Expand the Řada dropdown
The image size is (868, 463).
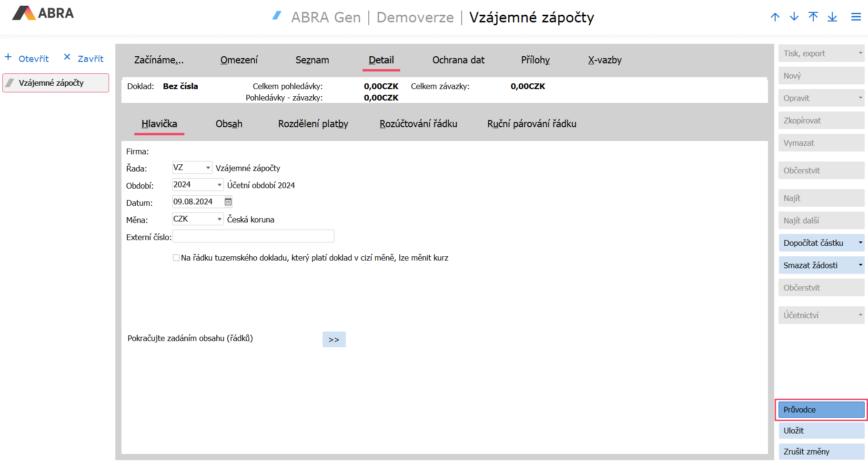pos(208,168)
